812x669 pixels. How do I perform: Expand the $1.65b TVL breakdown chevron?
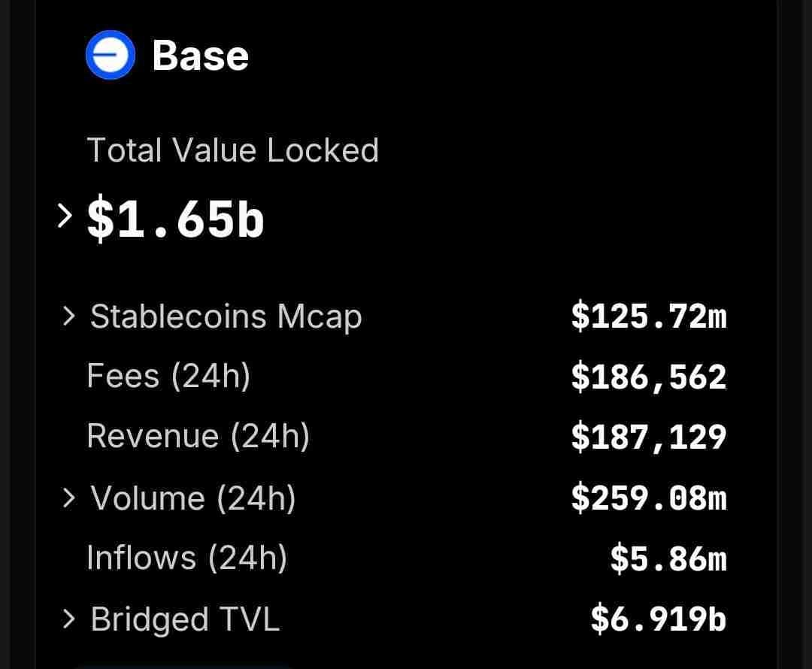(x=66, y=217)
